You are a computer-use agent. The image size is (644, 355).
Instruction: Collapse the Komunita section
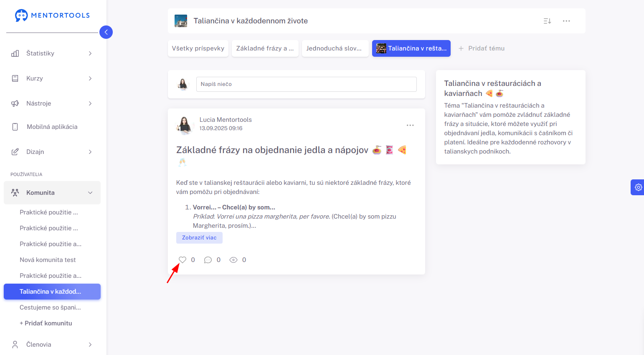[x=52, y=193]
